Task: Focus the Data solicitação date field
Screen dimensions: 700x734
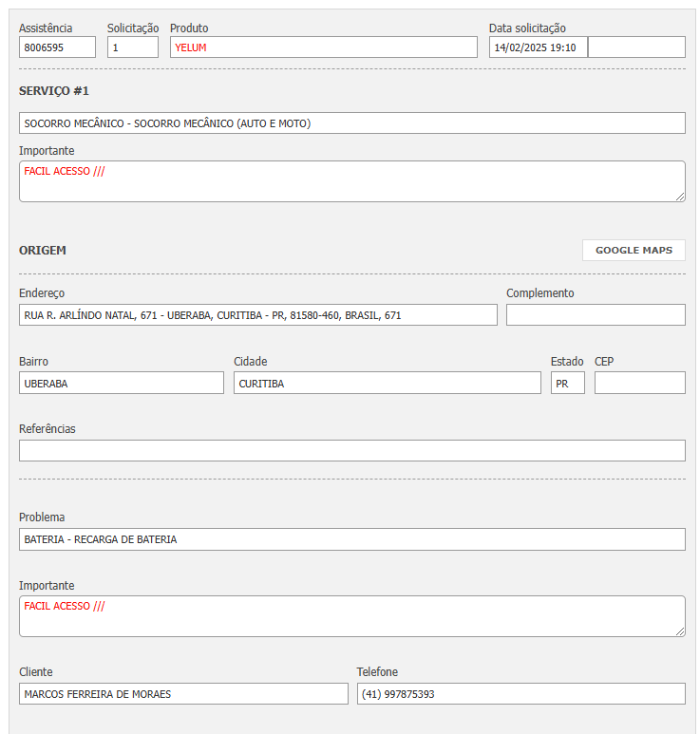Action: [x=538, y=47]
